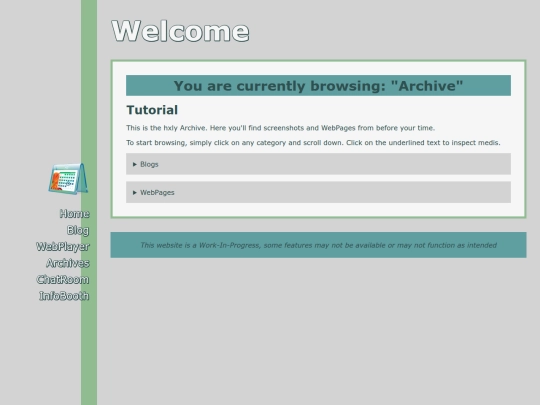Open the WebPlayer page

pos(63,247)
